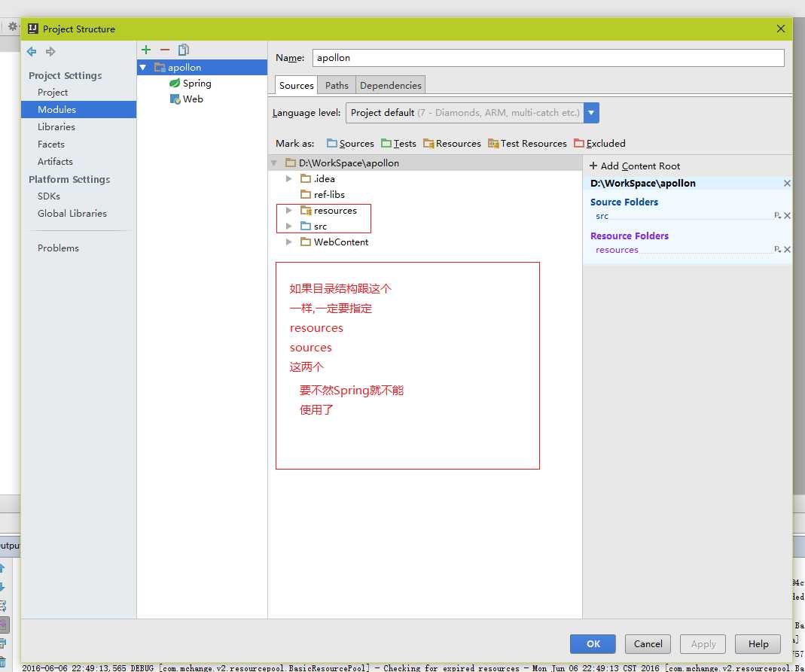Open Project settings
Image resolution: width=805 pixels, height=672 pixels.
coord(53,93)
